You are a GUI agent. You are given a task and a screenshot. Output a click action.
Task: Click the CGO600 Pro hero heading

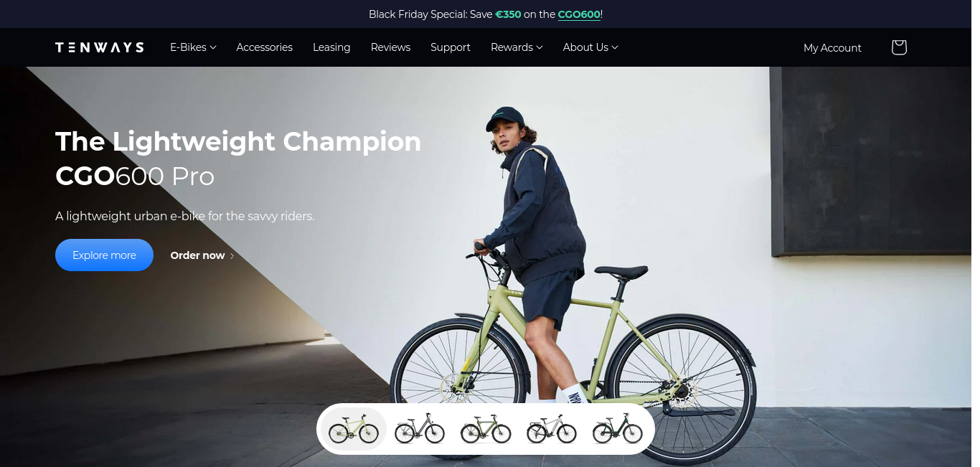pos(135,176)
